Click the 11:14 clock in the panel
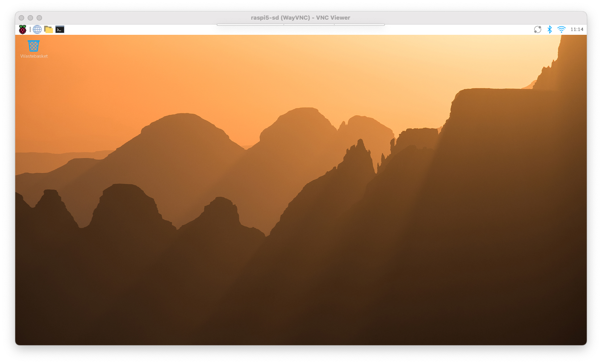This screenshot has width=602, height=364. pos(577,29)
